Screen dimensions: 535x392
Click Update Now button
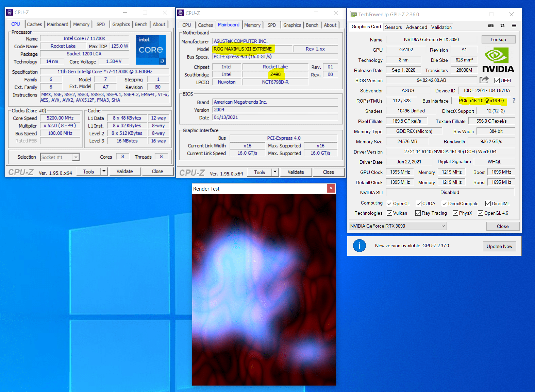point(499,246)
